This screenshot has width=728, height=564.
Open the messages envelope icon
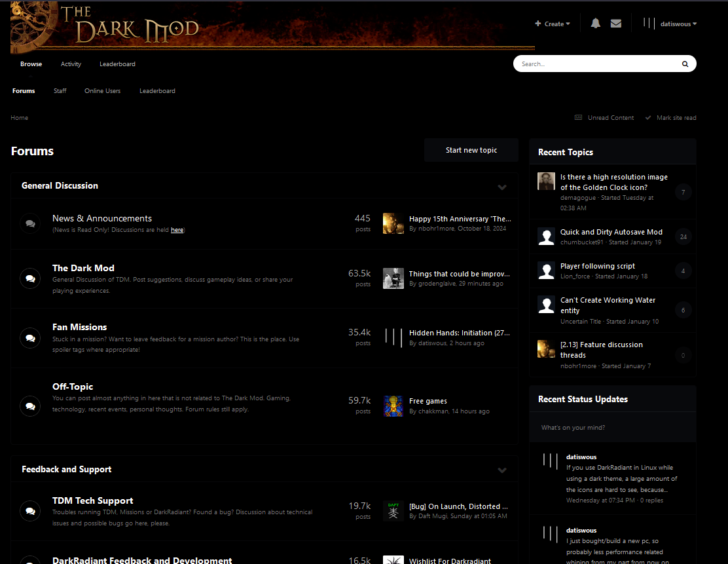pos(615,23)
